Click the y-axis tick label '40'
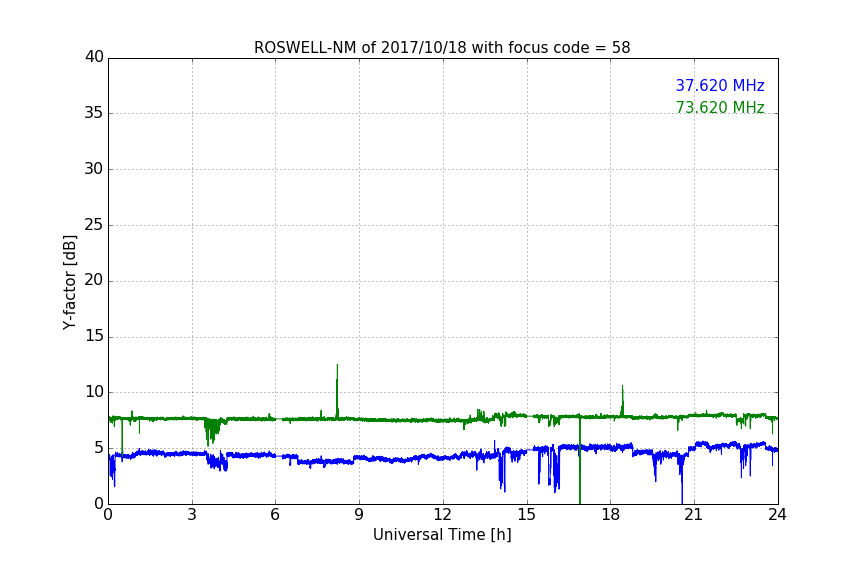Screen dimensions: 864x576 (x=94, y=57)
